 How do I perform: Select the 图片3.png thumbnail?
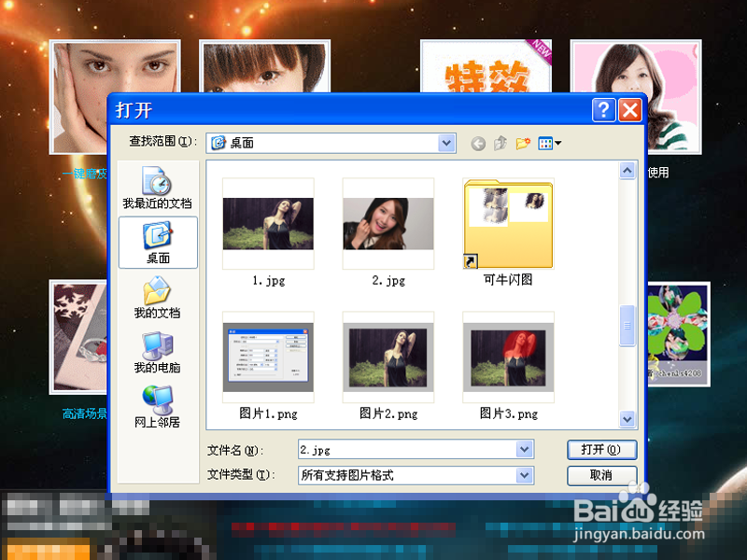coord(508,357)
